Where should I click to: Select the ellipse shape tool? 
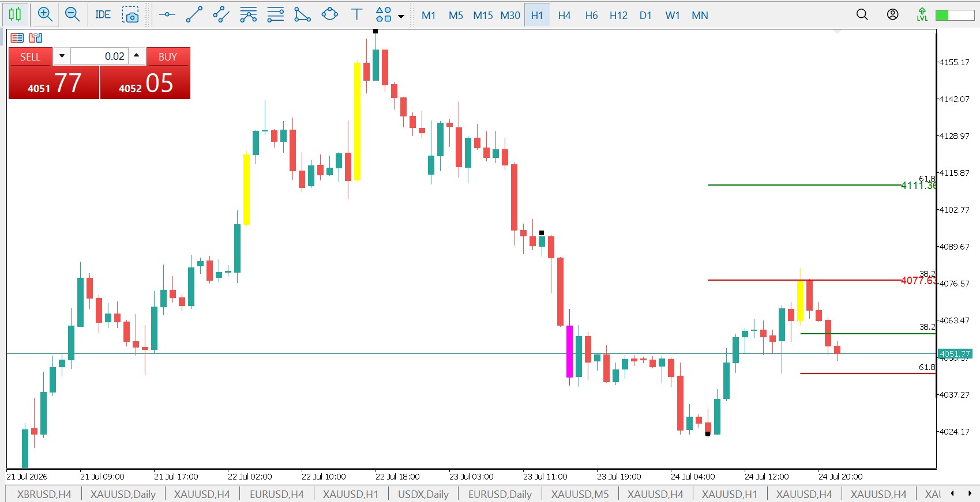(329, 15)
